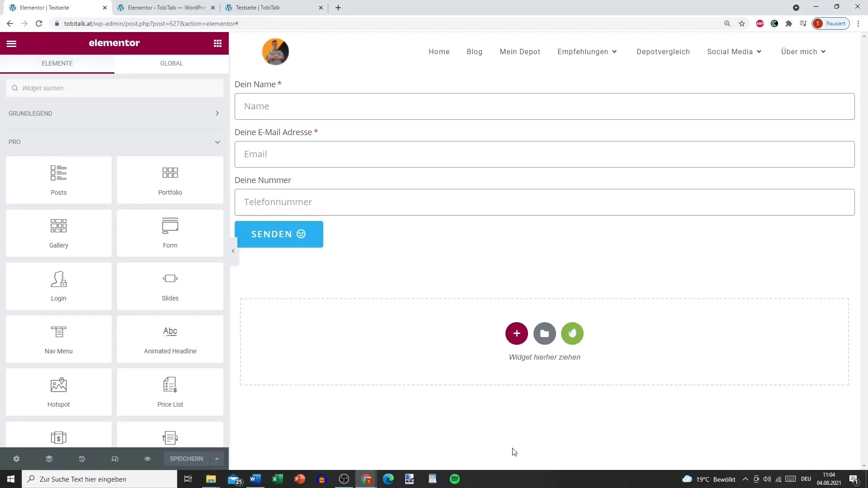This screenshot has height=488, width=868.
Task: Click the SPEICHERN save button
Action: 186,459
